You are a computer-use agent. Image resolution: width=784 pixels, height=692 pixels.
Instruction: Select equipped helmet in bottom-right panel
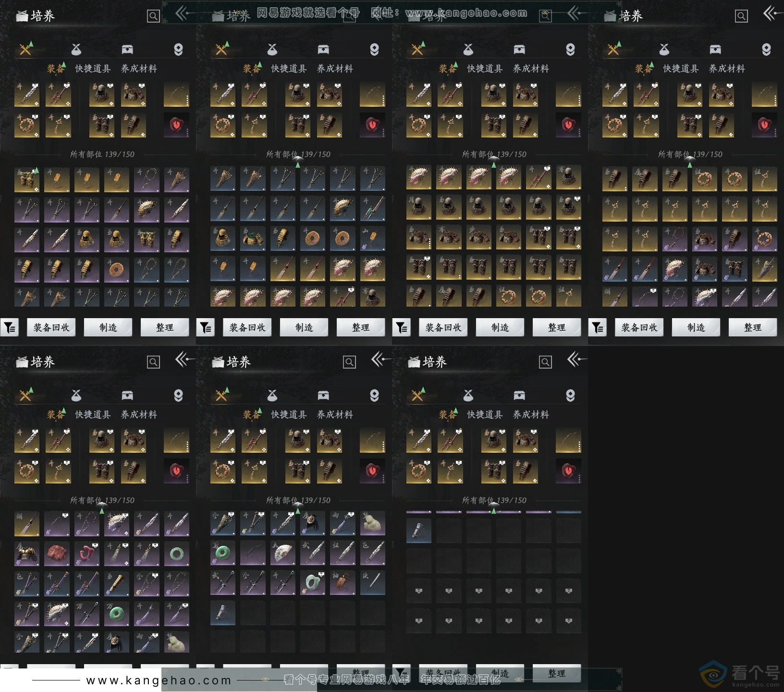coord(494,440)
